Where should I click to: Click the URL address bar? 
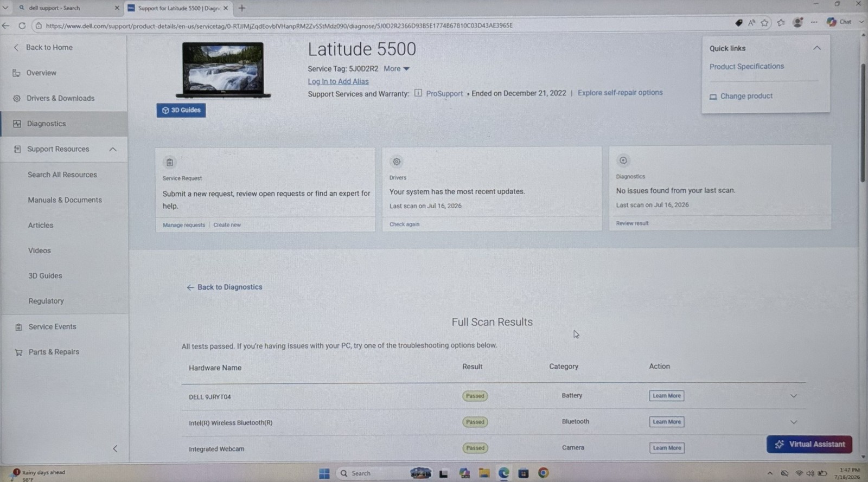(x=380, y=25)
